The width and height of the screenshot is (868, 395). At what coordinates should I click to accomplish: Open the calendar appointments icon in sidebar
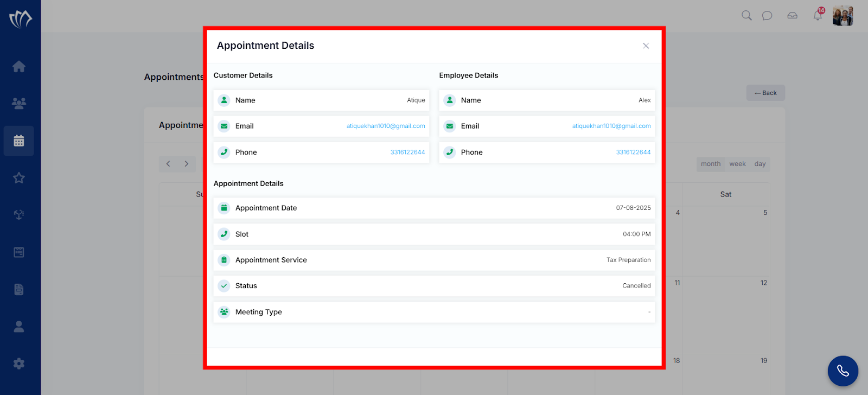[19, 141]
